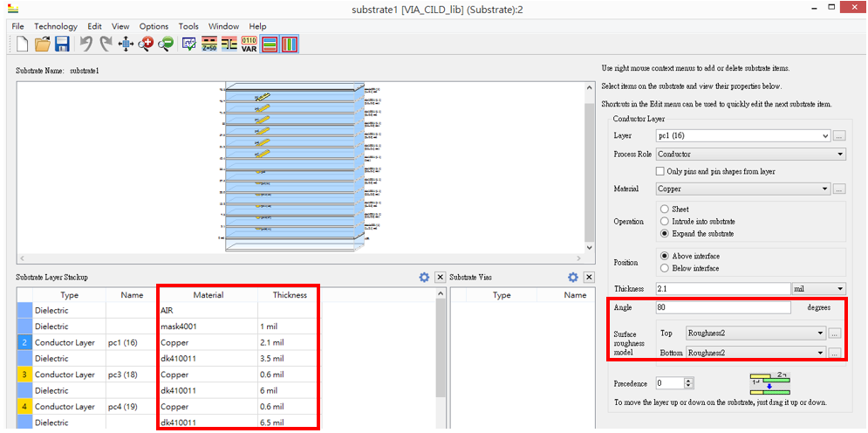
Task: Fit substrate view to window
Action: click(126, 45)
